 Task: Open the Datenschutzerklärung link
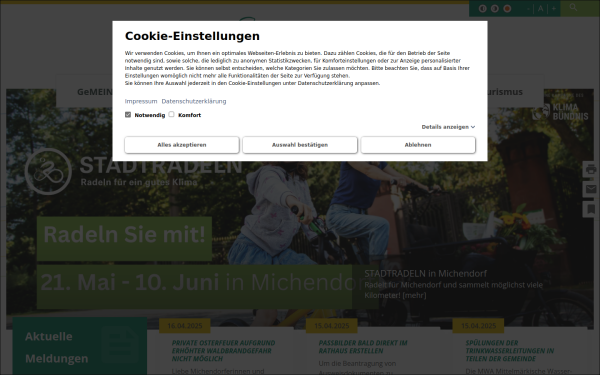[x=194, y=101]
